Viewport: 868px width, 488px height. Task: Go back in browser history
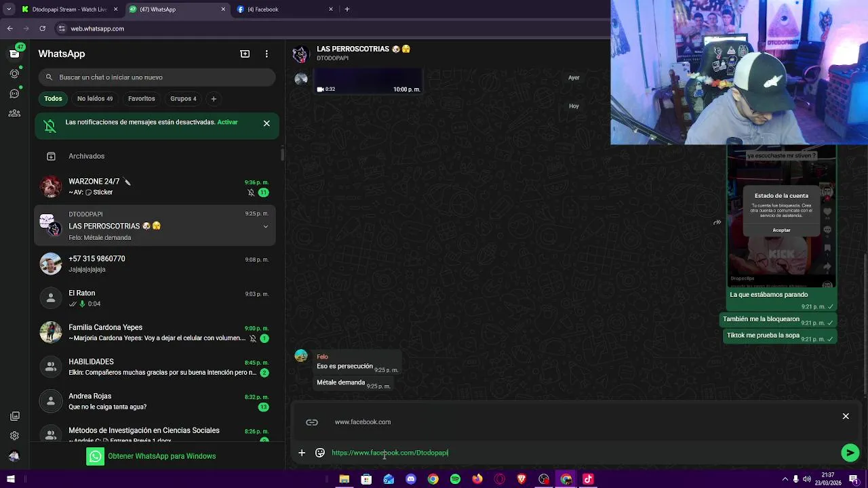point(10,28)
